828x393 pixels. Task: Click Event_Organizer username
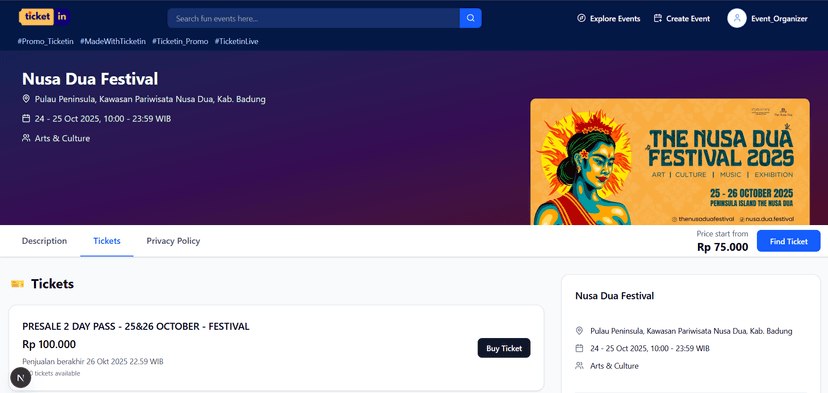pos(779,18)
